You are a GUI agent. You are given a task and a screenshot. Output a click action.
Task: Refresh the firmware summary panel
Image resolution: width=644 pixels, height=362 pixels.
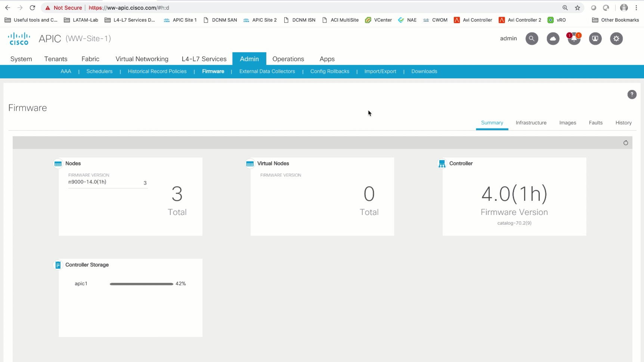[626, 143]
